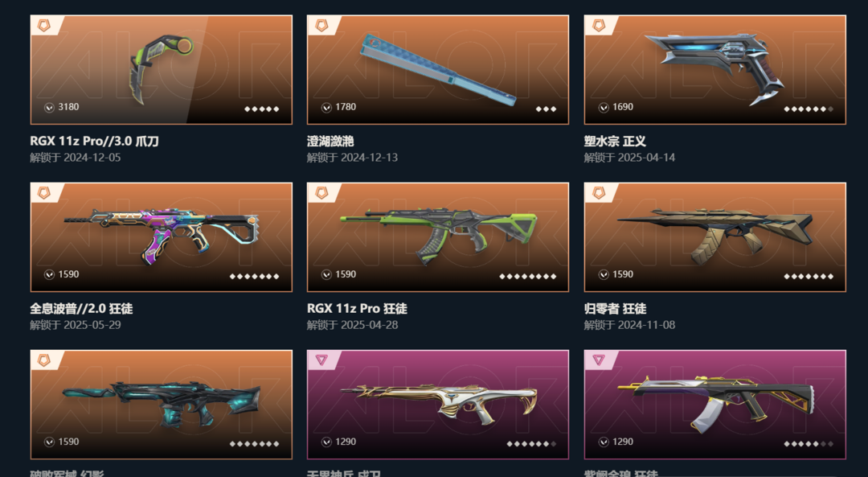Click the tier badge on the 全息波普//2.0 狂徒 card
The width and height of the screenshot is (868, 477).
tap(43, 192)
